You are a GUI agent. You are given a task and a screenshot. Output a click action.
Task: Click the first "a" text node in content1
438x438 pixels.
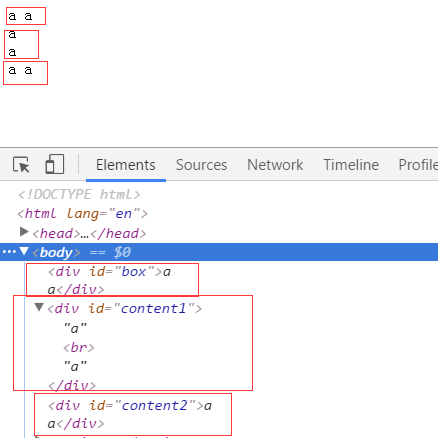pos(75,329)
